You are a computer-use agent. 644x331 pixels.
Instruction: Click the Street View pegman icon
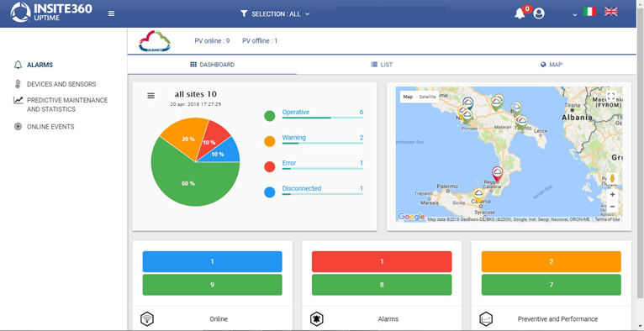coord(612,179)
